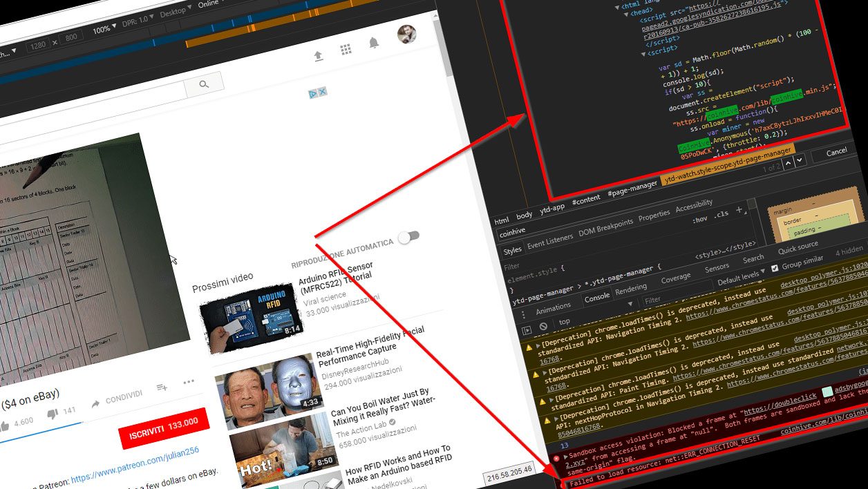Switch to the Sensors drawer tab
The height and width of the screenshot is (489, 868).
pos(717,267)
